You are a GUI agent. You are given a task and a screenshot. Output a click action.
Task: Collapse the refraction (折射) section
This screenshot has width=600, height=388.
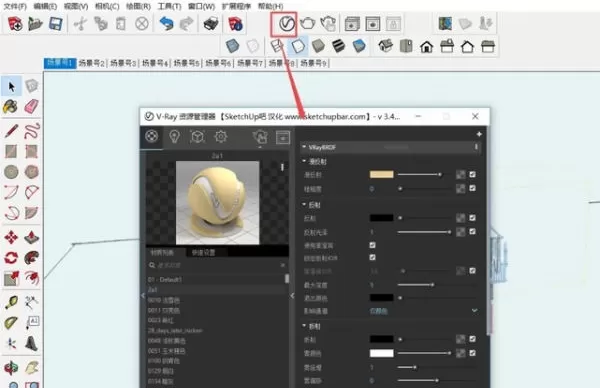click(304, 326)
